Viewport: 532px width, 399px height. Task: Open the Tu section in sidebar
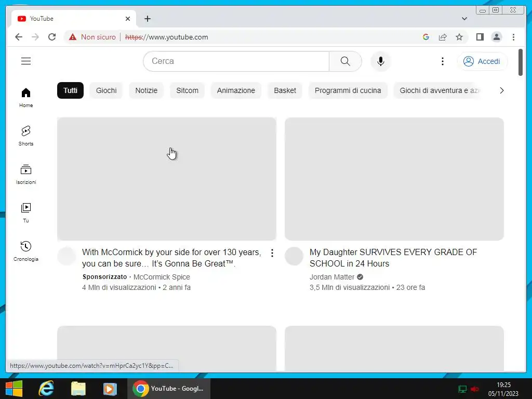tap(26, 212)
